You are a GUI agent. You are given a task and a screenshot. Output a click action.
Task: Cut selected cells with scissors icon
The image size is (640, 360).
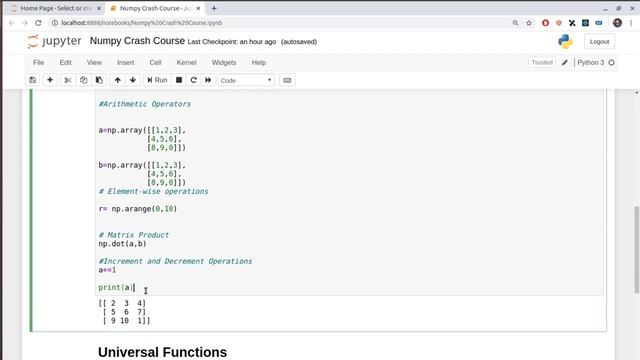[68, 80]
